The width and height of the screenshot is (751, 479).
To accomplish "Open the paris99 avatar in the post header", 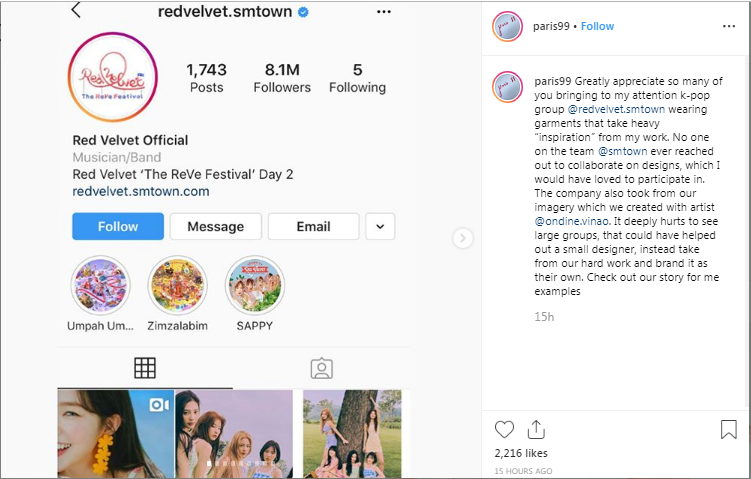I will (x=507, y=27).
